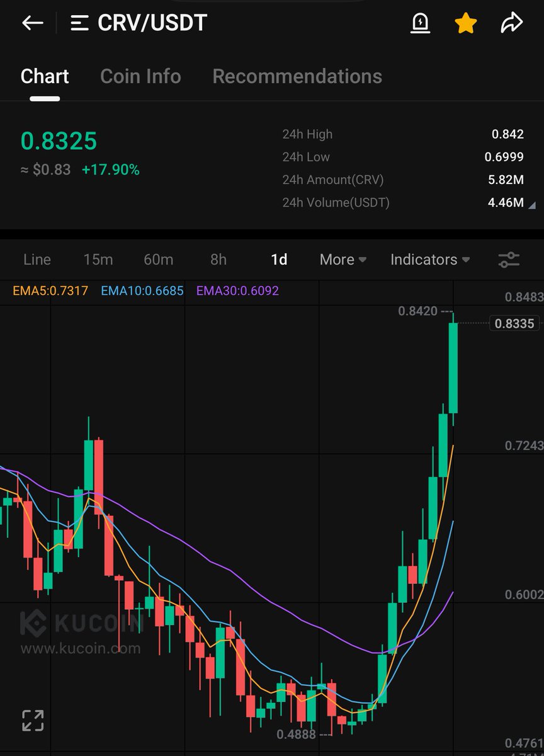Select the 60m timeframe
544x756 pixels.
click(158, 260)
